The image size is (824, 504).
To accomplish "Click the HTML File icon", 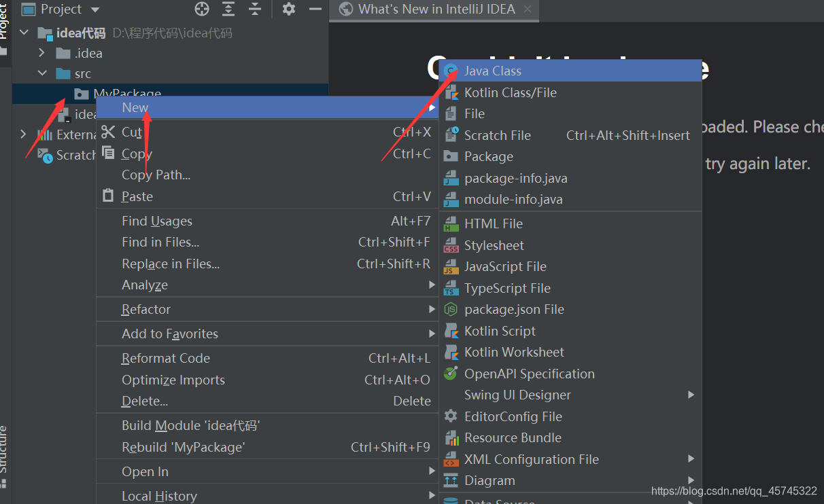I will coord(451,223).
